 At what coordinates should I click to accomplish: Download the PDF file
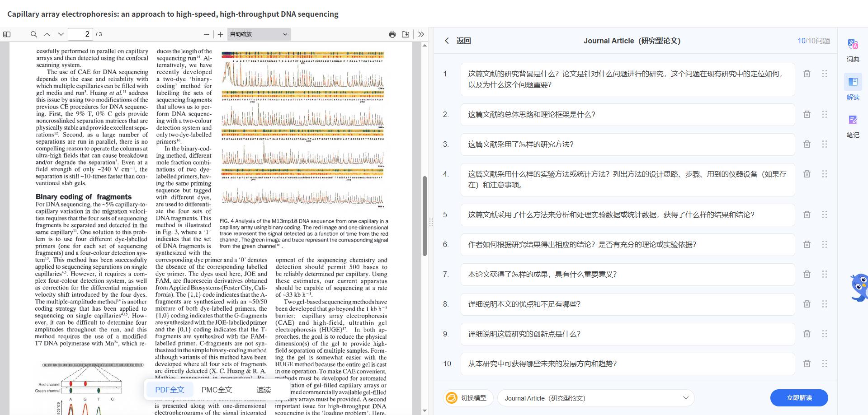[406, 34]
